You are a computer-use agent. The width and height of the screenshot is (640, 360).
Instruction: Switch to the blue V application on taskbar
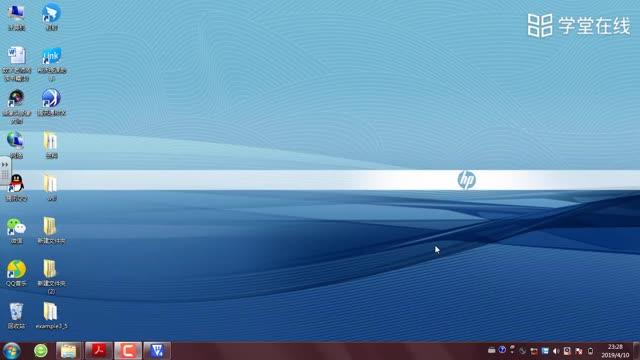click(x=157, y=351)
